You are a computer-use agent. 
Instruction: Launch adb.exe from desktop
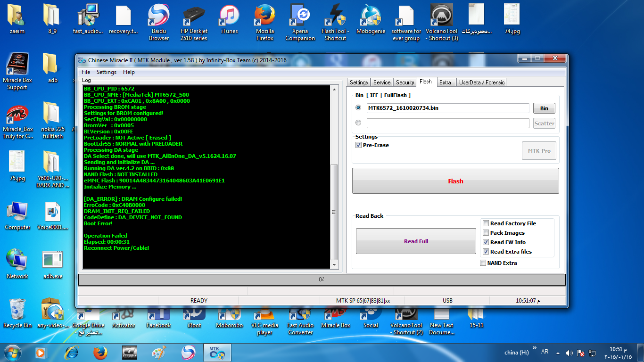click(52, 264)
